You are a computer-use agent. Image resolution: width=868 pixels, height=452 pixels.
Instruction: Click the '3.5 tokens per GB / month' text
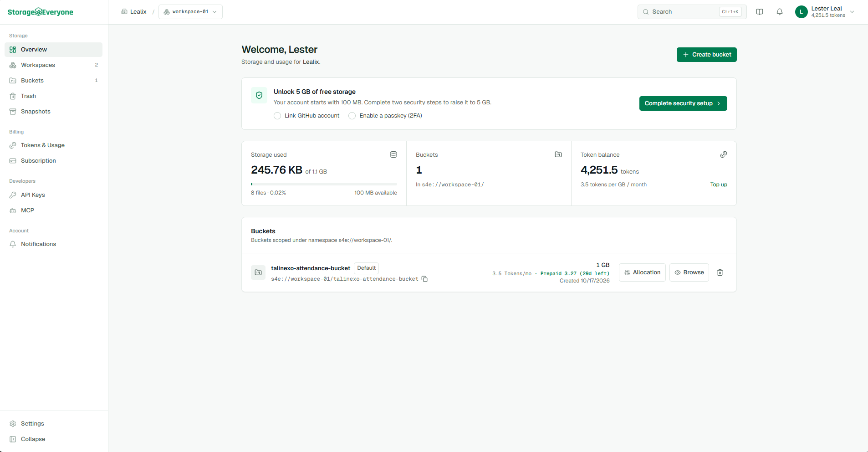(613, 185)
